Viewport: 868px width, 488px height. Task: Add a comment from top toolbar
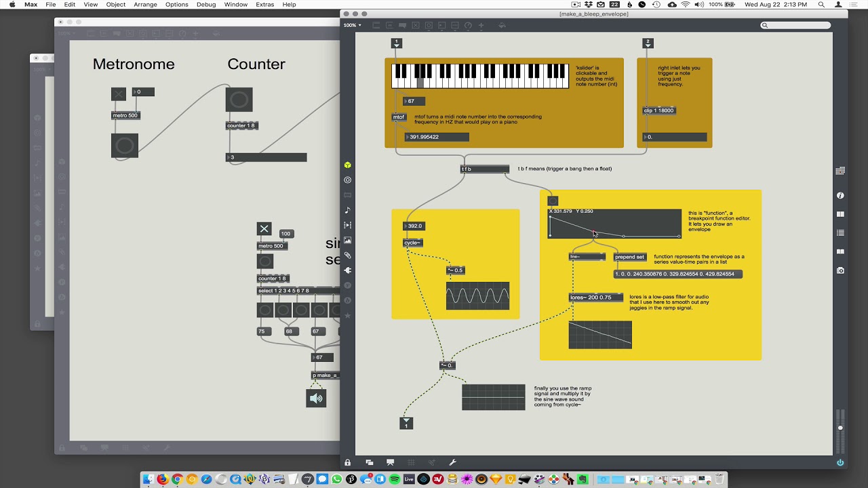[x=403, y=25]
